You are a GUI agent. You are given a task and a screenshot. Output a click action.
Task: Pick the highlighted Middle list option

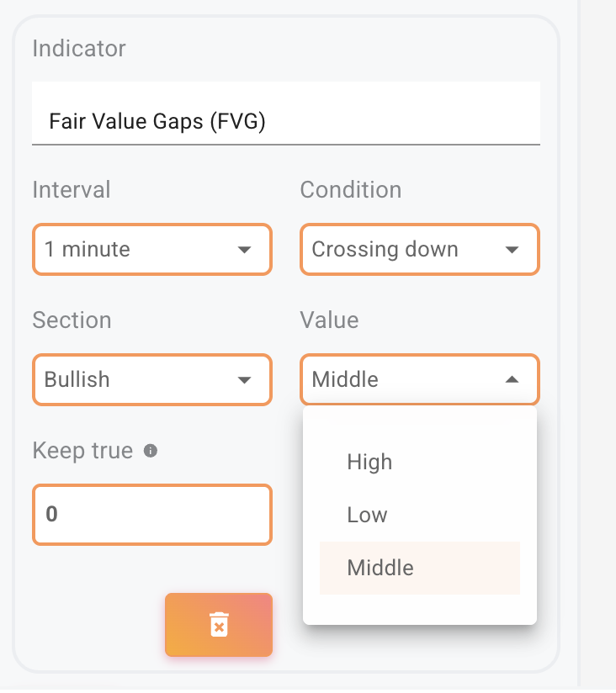[380, 568]
